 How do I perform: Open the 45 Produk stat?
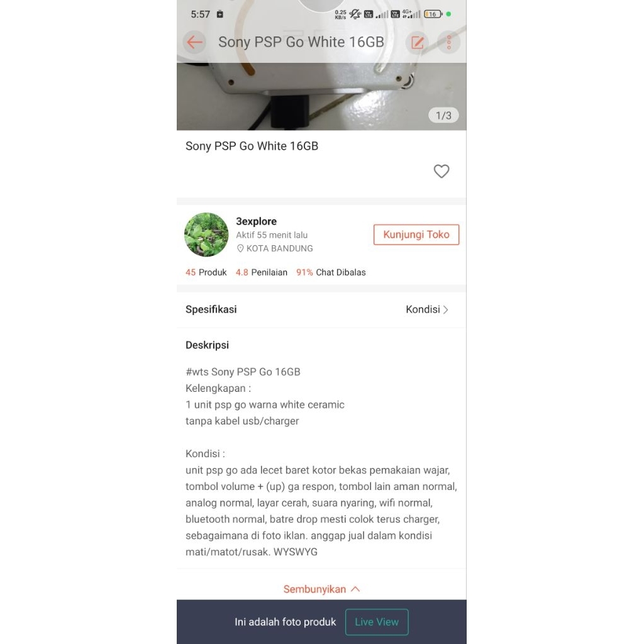click(x=206, y=272)
